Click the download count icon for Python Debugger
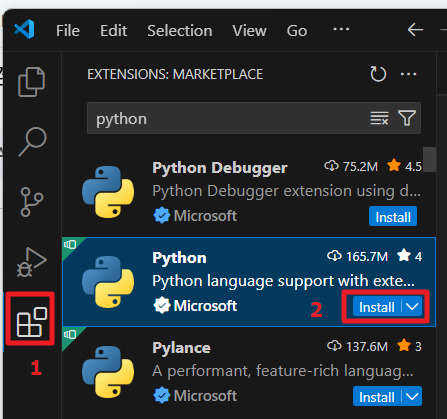The height and width of the screenshot is (419, 447). pyautogui.click(x=331, y=166)
